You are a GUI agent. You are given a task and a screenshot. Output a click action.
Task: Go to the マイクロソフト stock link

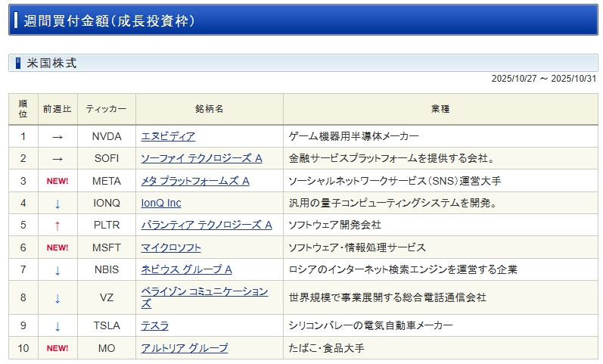[x=173, y=247]
